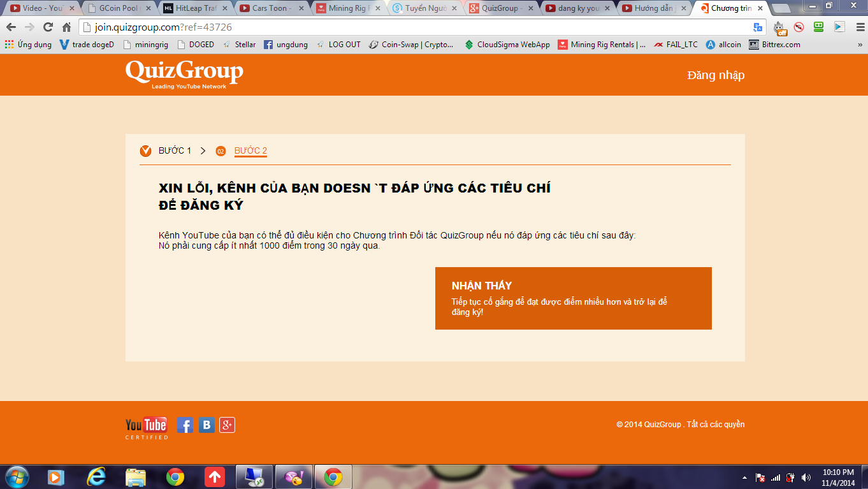The image size is (868, 489).
Task: Open the Action Center flag icon
Action: point(760,478)
